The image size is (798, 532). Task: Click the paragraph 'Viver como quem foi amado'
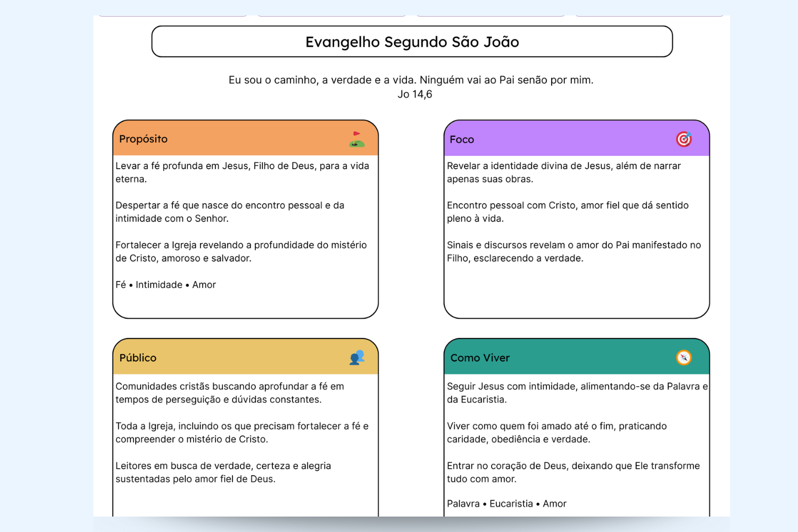557,433
